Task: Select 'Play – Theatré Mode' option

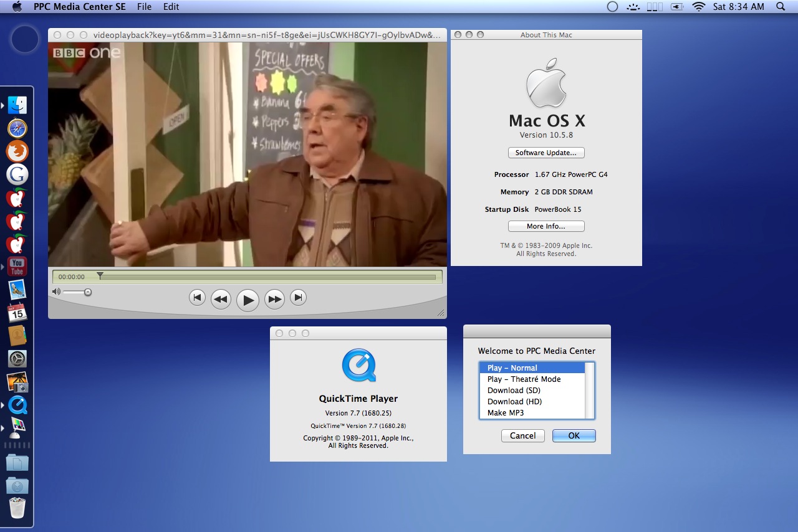Action: (x=532, y=379)
